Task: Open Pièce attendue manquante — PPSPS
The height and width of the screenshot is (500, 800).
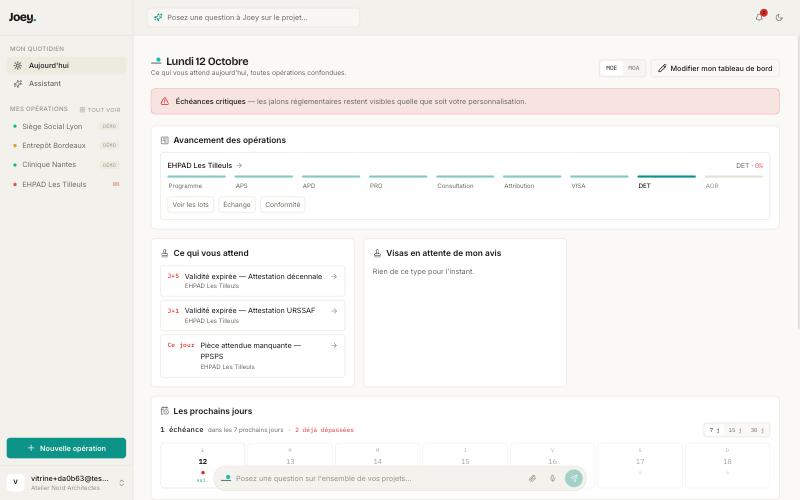Action: tap(253, 356)
